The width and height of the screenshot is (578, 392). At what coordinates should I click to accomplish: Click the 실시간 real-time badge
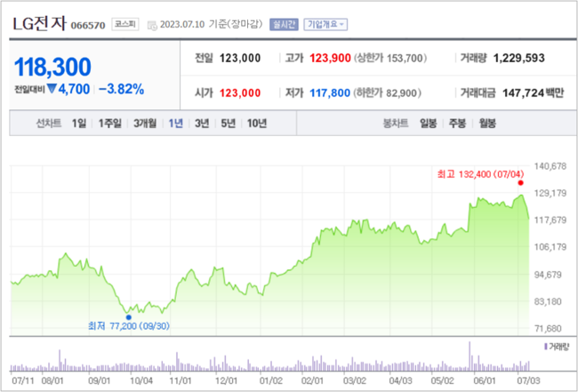tap(284, 25)
